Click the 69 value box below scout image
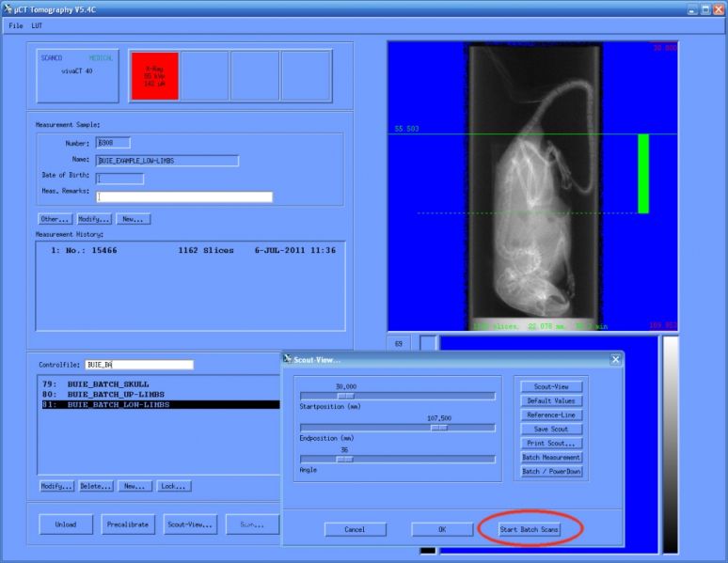 (x=399, y=344)
